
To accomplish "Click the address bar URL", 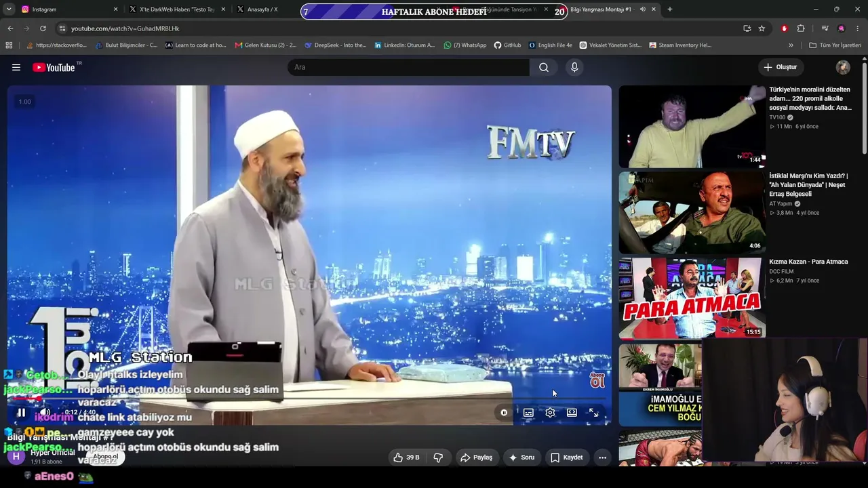I will pyautogui.click(x=125, y=28).
